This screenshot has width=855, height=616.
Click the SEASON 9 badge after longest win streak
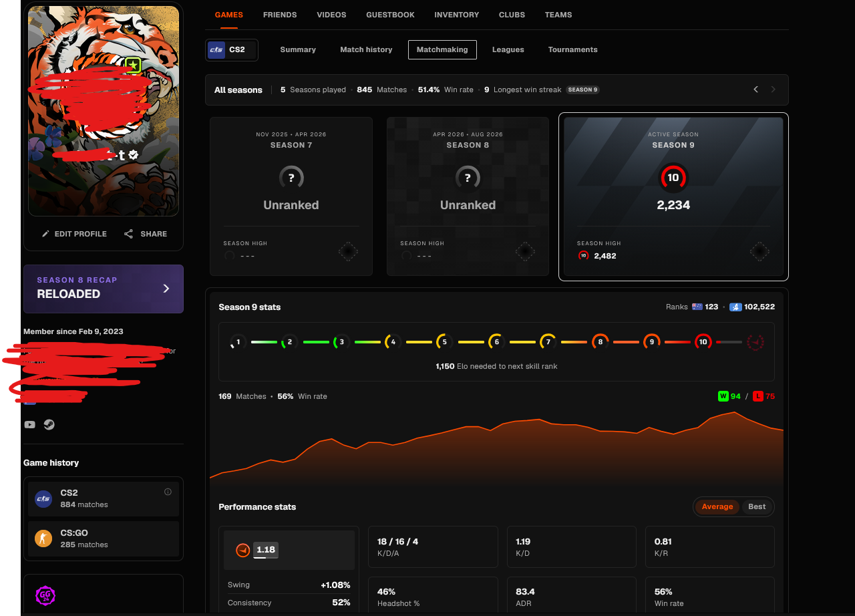(x=582, y=90)
